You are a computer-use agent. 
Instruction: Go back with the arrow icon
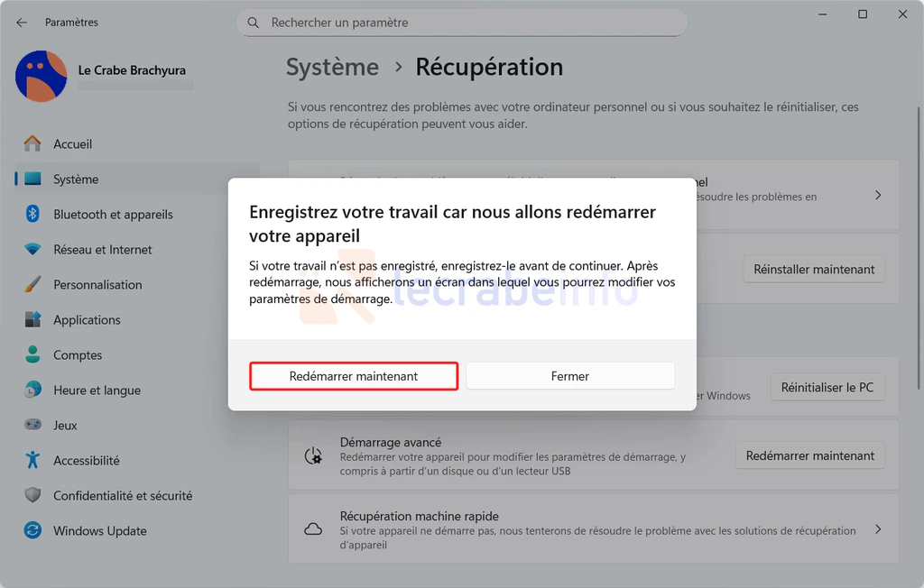tap(22, 23)
